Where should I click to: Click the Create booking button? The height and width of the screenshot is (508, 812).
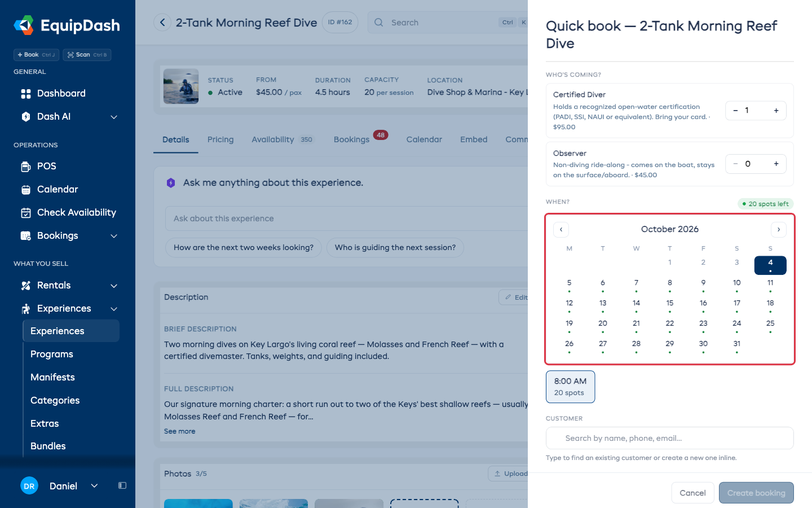point(756,493)
